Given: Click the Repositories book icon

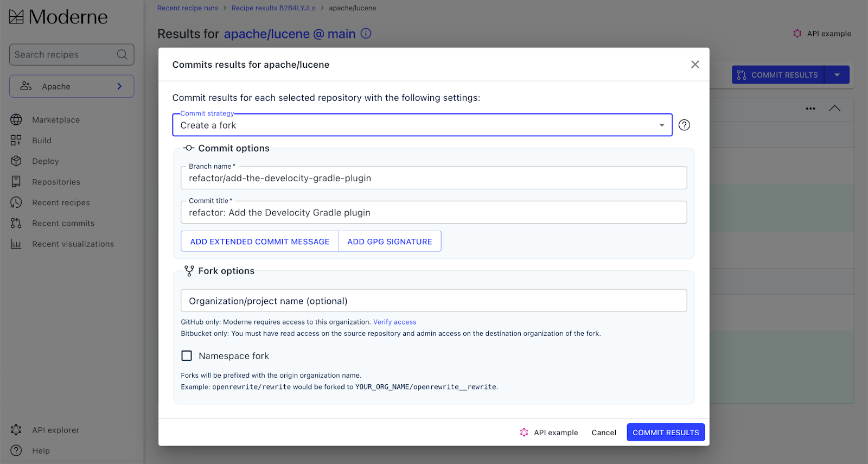Looking at the screenshot, I should click(16, 182).
